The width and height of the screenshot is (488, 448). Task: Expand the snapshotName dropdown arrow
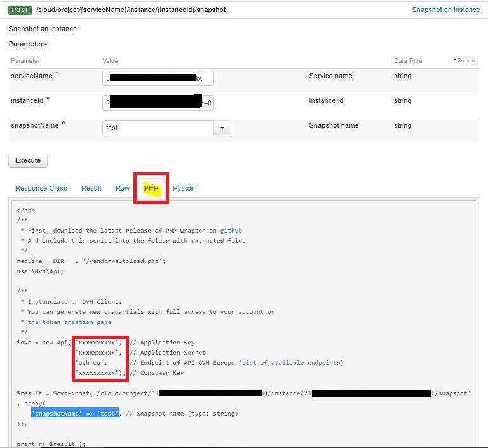coord(222,128)
